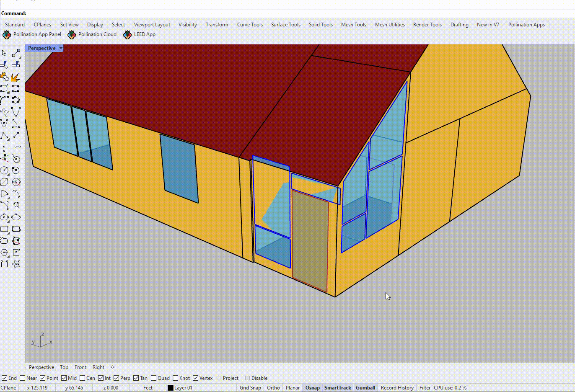Open the Feet units selector in status bar
This screenshot has height=392, width=575.
click(x=148, y=388)
